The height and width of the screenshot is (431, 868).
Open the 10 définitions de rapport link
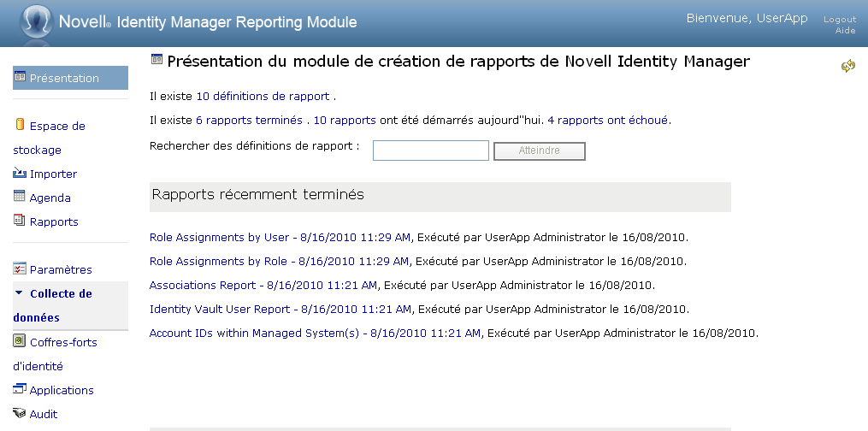(263, 97)
